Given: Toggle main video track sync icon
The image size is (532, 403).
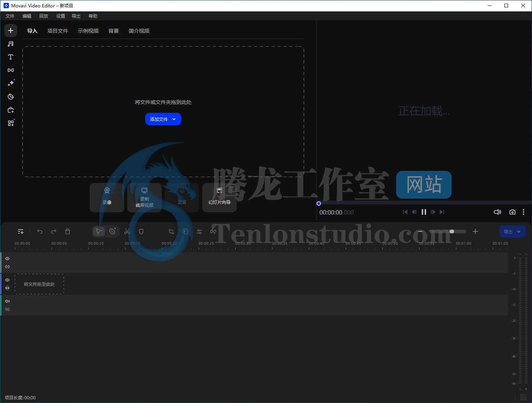Looking at the screenshot, I should [x=7, y=288].
